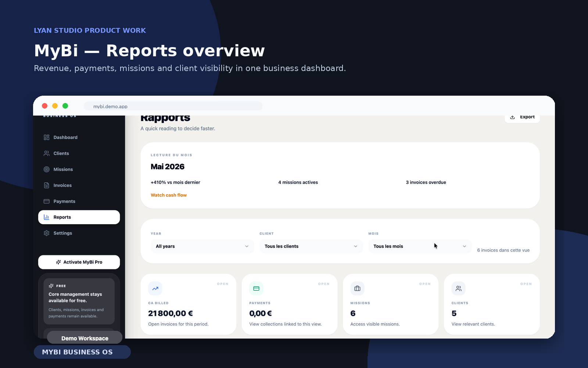Open the Dashboard grid icon in sidebar
The width and height of the screenshot is (588, 368).
pyautogui.click(x=46, y=137)
